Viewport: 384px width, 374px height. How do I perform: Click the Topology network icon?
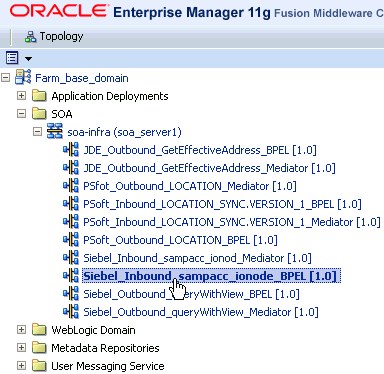[30, 37]
